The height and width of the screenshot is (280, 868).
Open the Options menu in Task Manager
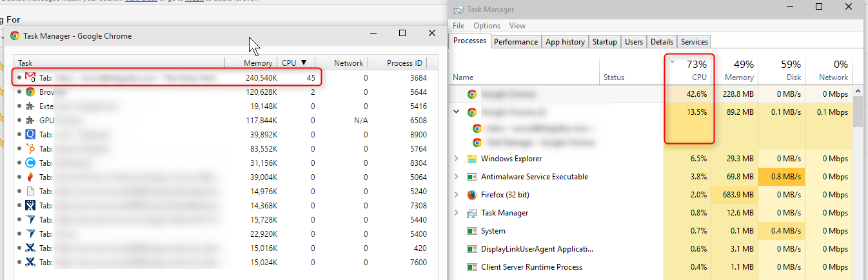click(487, 26)
